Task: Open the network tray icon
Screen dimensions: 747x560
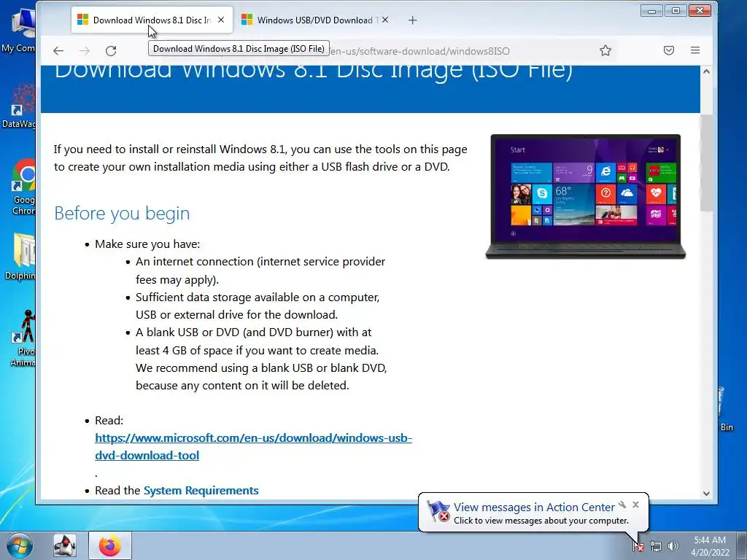Action: pyautogui.click(x=656, y=546)
